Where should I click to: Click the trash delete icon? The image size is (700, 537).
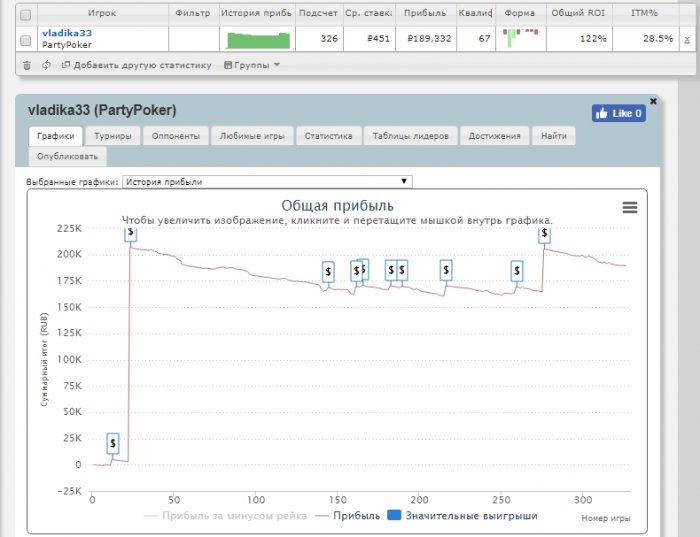(x=27, y=65)
